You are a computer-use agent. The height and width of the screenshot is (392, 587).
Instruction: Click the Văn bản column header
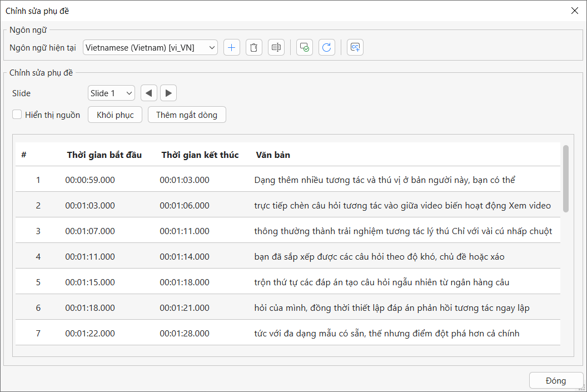pos(273,155)
